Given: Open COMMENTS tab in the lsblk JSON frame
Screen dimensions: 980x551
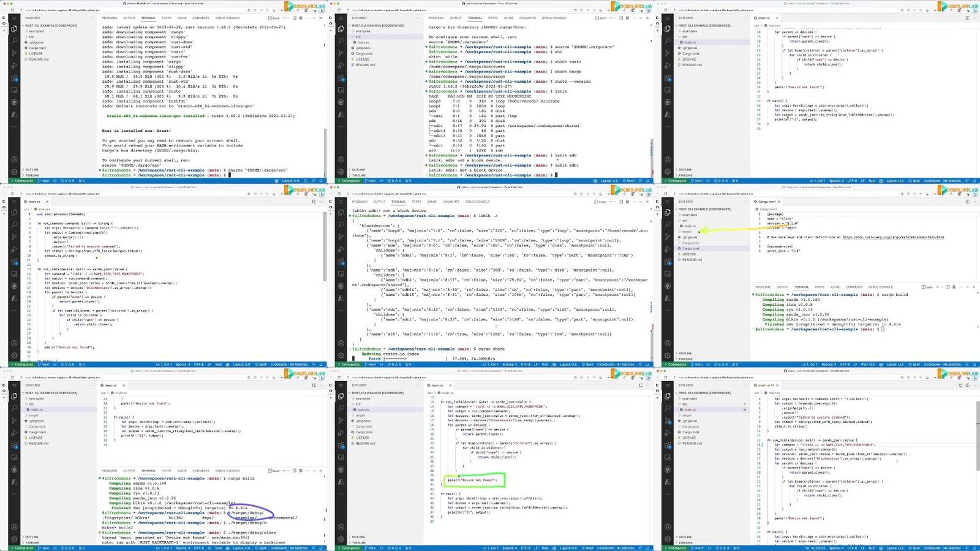Looking at the screenshot, I should (451, 202).
